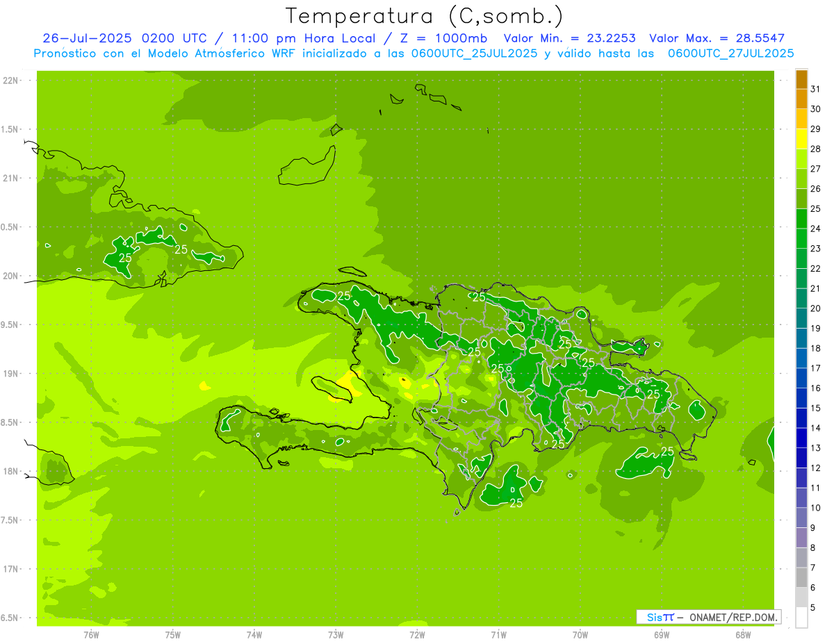Screen dimensions: 834x644
Task: Click the '8.5N' latitude label
Action: (10, 422)
